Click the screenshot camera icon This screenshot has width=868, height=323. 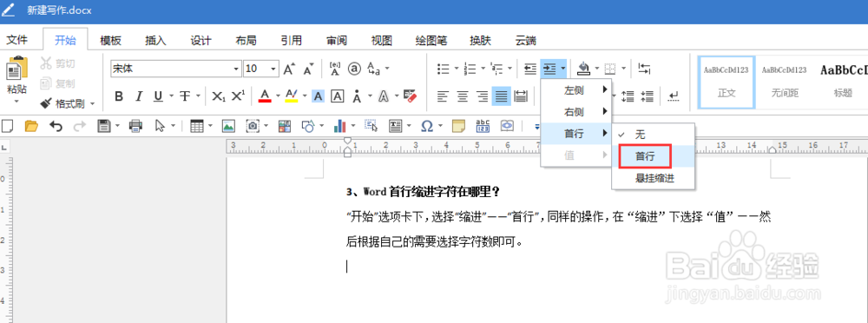tap(253, 126)
